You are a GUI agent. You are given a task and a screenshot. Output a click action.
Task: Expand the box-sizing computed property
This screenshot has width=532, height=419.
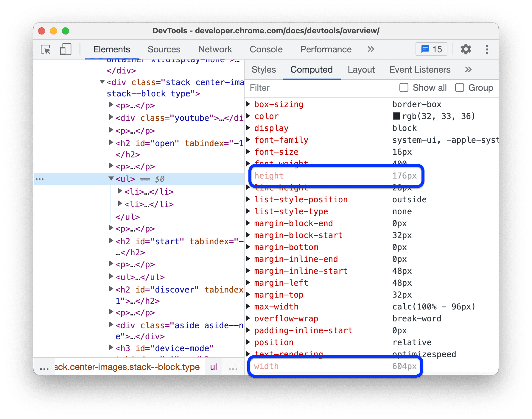[x=249, y=104]
